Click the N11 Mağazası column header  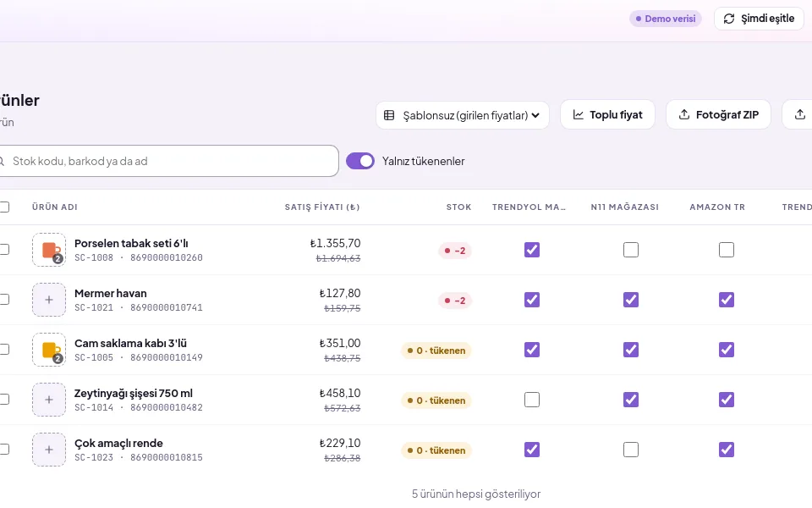[x=624, y=207]
